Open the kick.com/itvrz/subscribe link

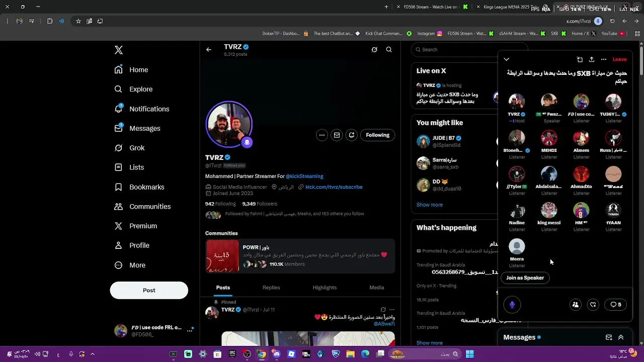[334, 187]
